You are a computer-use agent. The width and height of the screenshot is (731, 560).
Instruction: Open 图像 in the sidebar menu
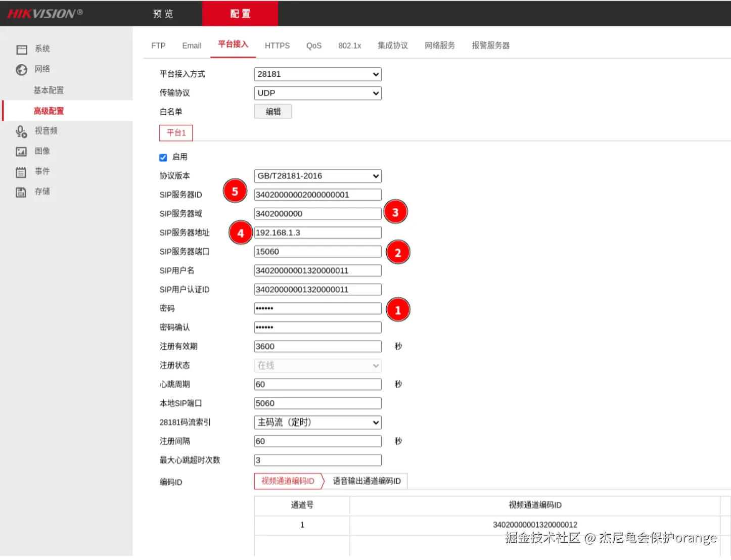pyautogui.click(x=42, y=151)
